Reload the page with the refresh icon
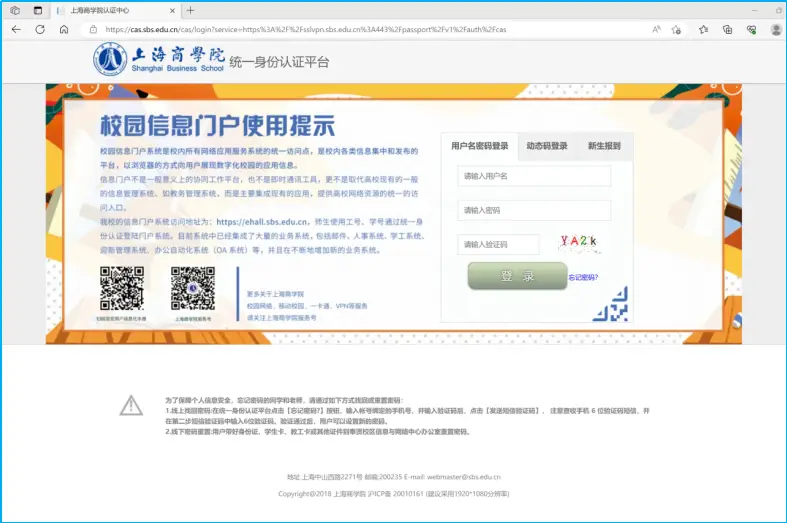Viewport: 787px width, 523px height. (40, 30)
